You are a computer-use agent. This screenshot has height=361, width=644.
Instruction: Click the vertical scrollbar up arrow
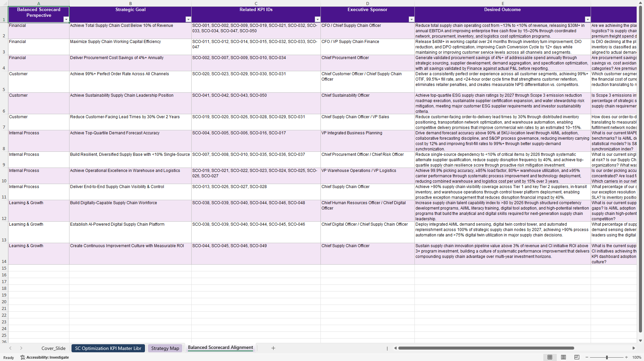(640, 3)
